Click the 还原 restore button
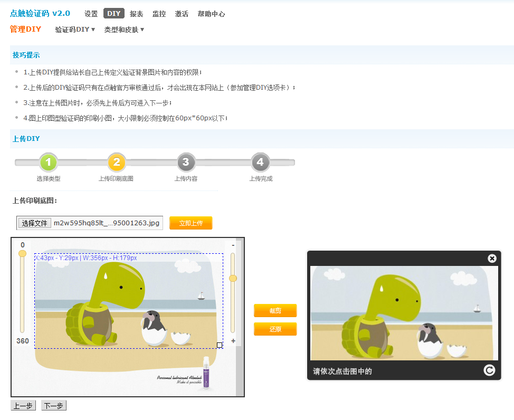514x420 pixels. tap(275, 329)
